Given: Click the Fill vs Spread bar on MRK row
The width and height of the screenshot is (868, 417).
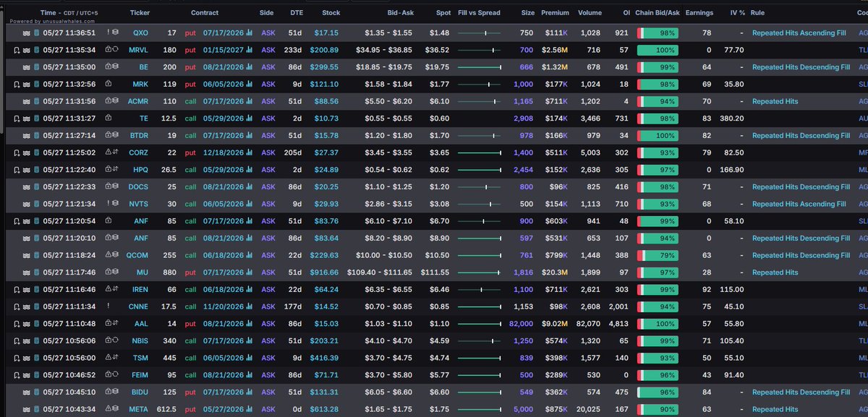Looking at the screenshot, I should [480, 84].
